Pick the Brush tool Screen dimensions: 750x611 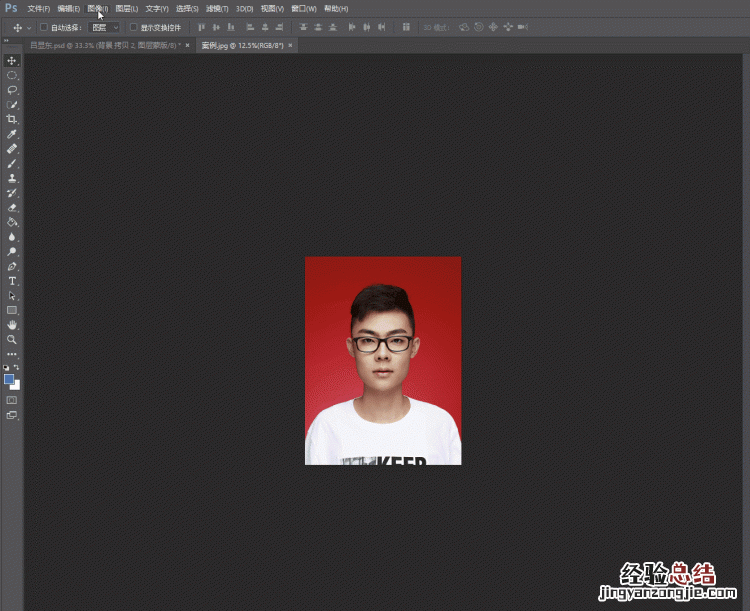pos(12,163)
